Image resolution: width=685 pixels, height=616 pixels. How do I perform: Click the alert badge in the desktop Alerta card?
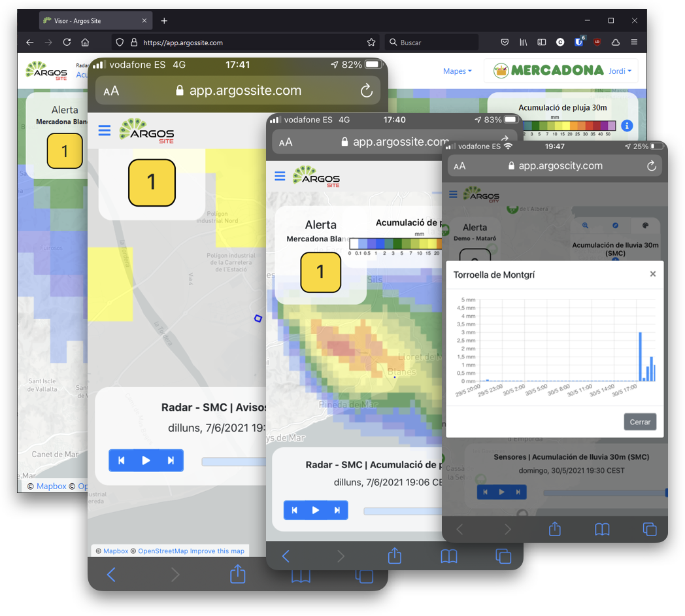click(x=65, y=151)
